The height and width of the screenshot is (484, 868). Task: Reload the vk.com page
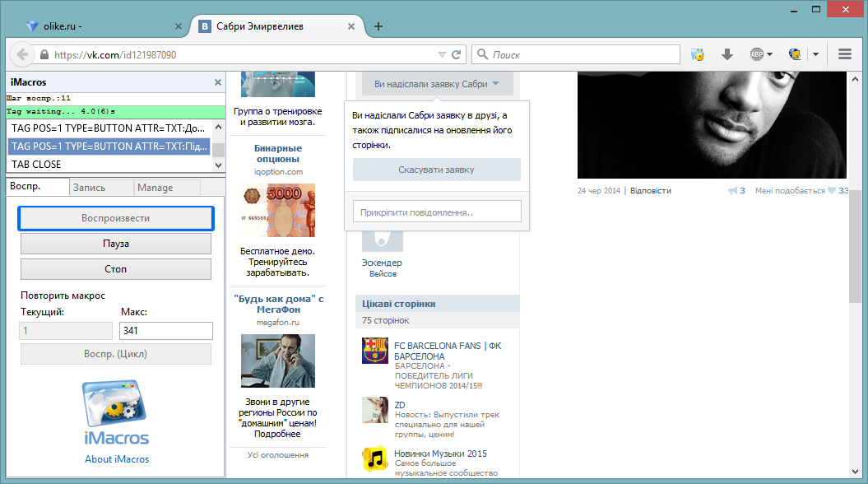(456, 54)
